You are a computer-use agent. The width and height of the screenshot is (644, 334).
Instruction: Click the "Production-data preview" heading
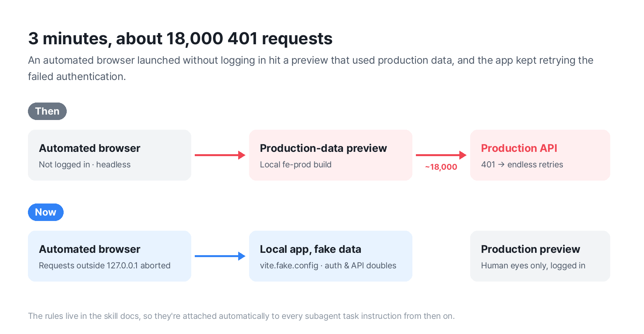324,148
